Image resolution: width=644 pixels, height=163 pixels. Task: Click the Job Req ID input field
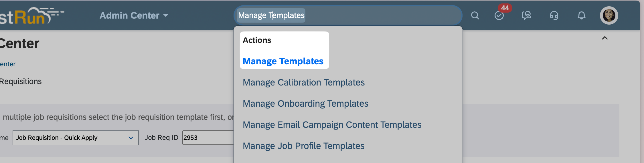208,138
